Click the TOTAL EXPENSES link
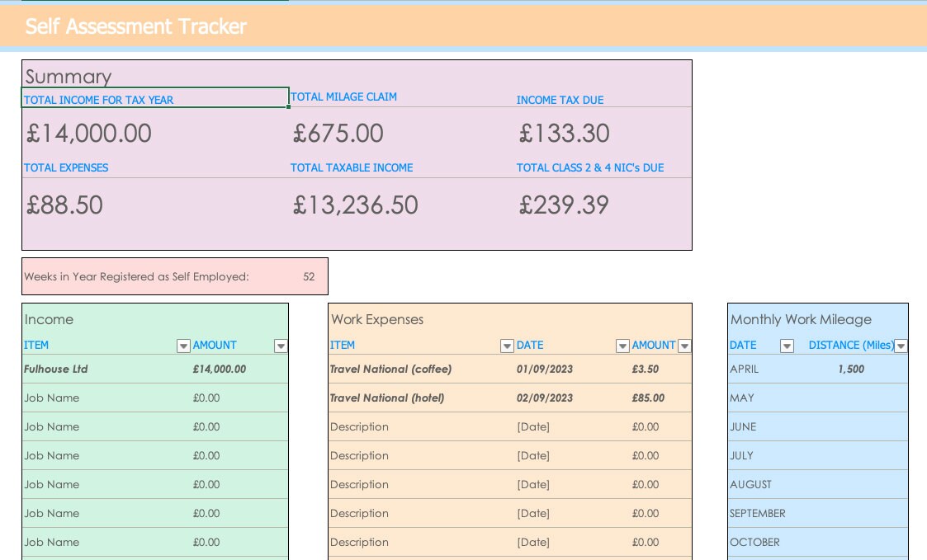The image size is (927, 560). (66, 167)
